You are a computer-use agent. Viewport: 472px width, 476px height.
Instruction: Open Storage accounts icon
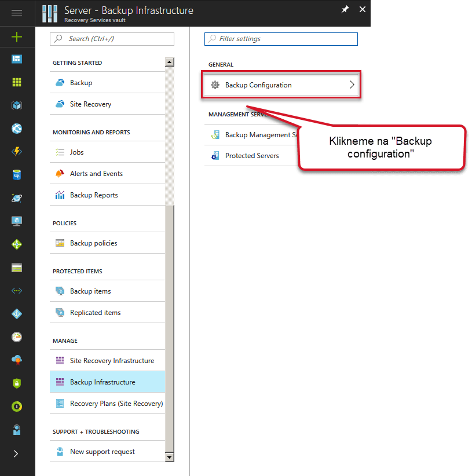click(17, 268)
